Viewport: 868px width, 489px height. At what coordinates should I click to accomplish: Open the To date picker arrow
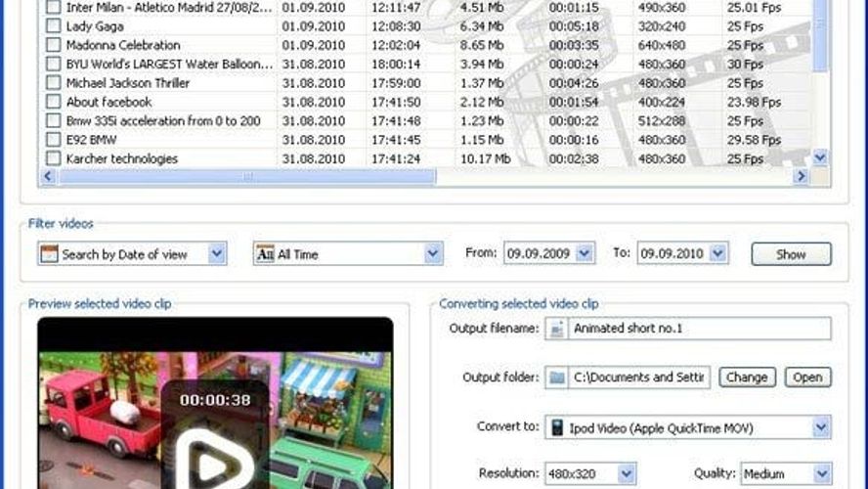(x=718, y=253)
